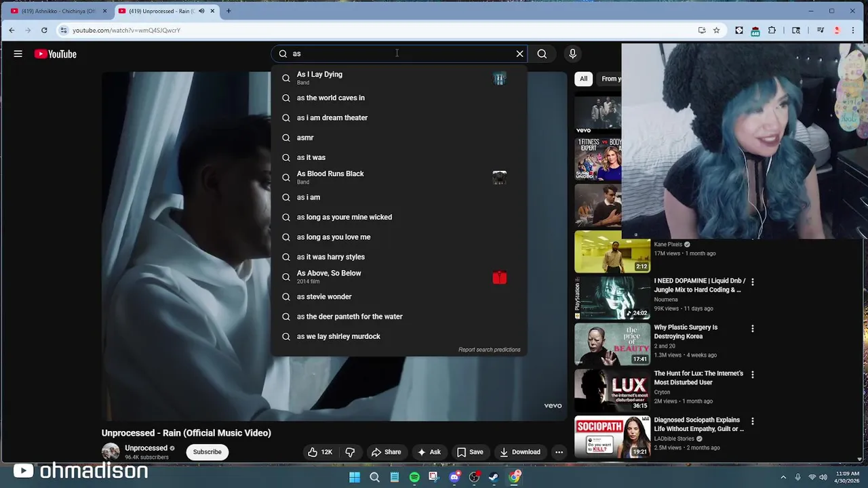Image resolution: width=868 pixels, height=488 pixels.
Task: Choose 'asmr' suggestion
Action: tap(399, 138)
